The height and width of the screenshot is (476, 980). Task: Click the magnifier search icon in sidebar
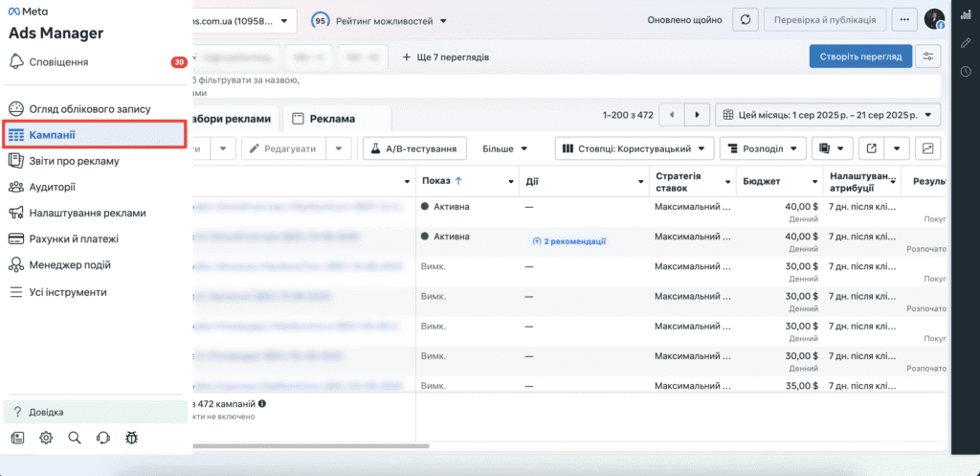pyautogui.click(x=75, y=438)
